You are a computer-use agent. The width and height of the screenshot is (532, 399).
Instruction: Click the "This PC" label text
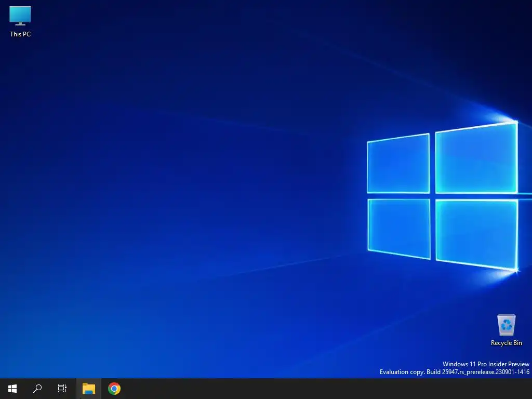pyautogui.click(x=20, y=34)
